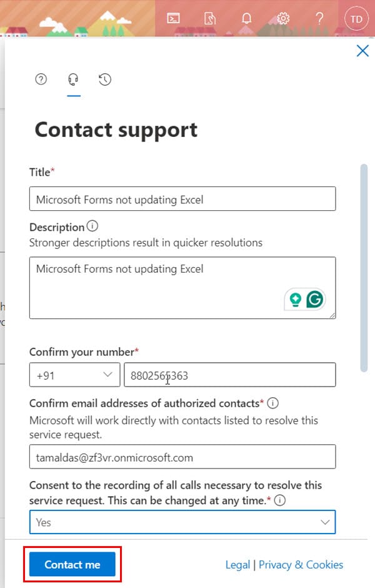Click the document icon beside Cloud Shell
The width and height of the screenshot is (375, 588).
click(210, 18)
